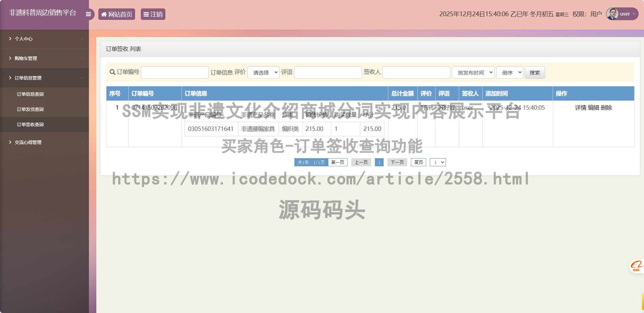The width and height of the screenshot is (644, 313).
Task: Open the 评价 请选择 dropdown
Action: [x=263, y=72]
